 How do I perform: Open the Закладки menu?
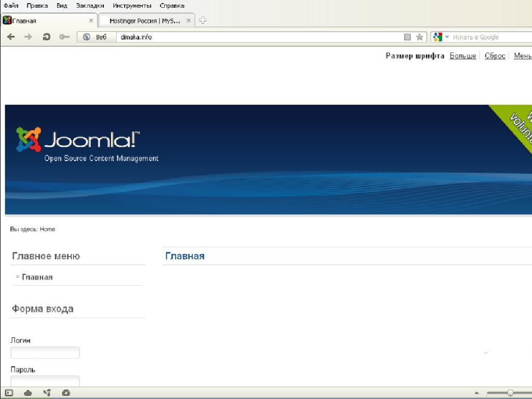pyautogui.click(x=90, y=6)
